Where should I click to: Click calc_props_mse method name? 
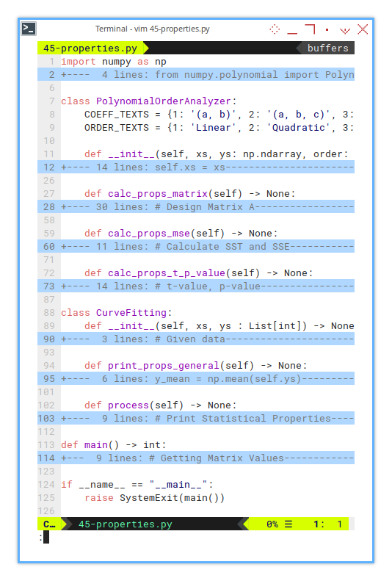click(x=149, y=234)
